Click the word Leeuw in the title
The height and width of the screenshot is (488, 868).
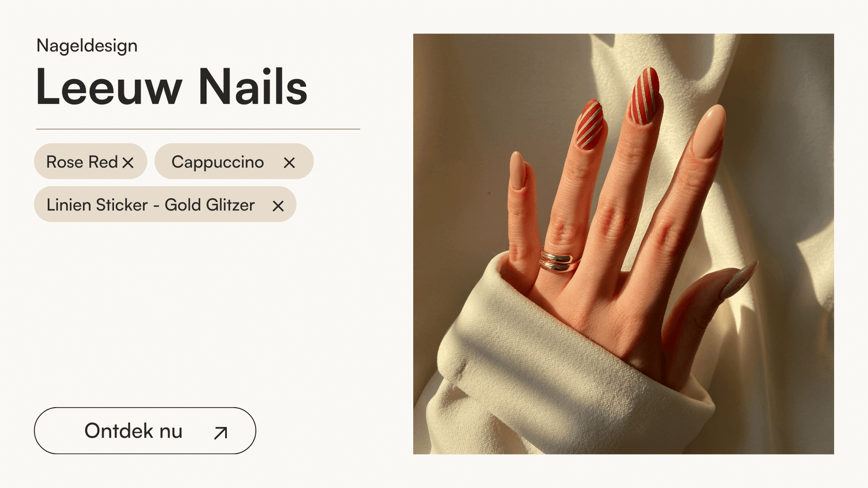click(109, 87)
